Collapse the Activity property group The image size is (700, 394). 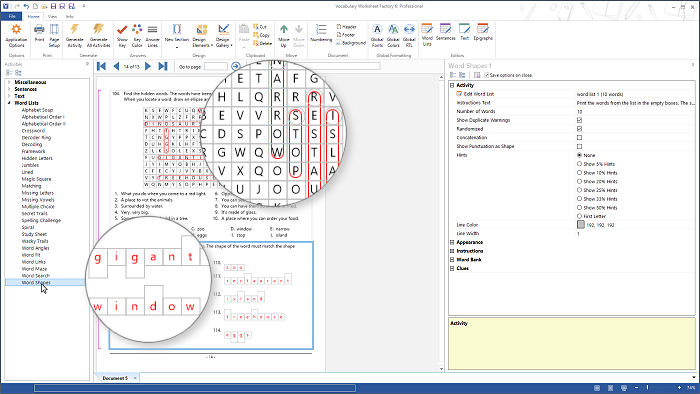[452, 85]
